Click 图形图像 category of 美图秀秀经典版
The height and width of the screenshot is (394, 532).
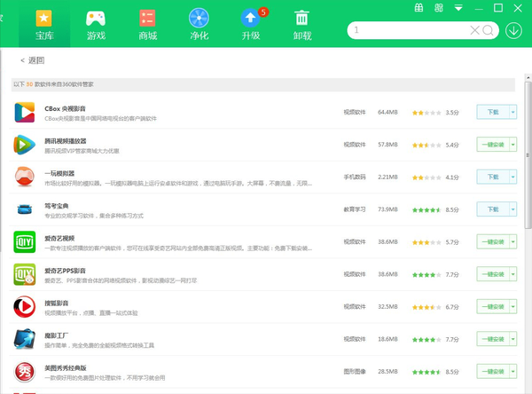coord(355,372)
